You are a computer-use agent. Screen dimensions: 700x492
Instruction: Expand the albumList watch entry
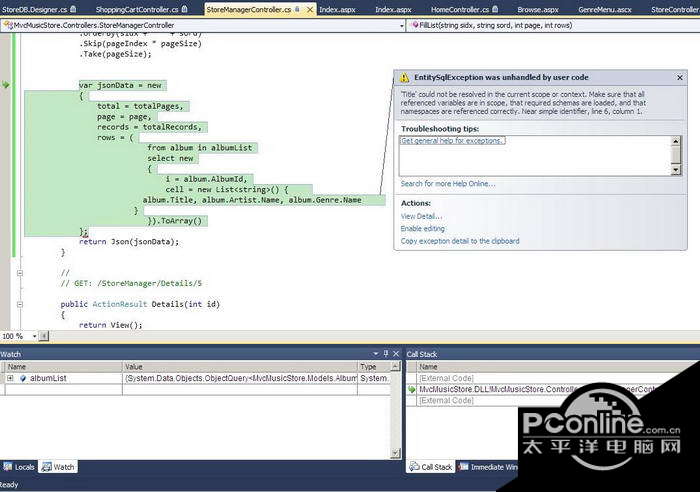point(10,379)
